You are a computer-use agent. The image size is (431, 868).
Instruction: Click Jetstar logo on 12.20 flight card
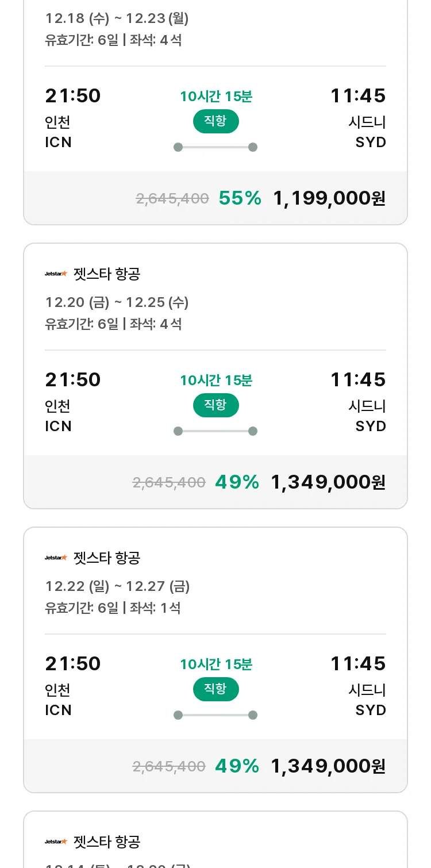(x=56, y=274)
